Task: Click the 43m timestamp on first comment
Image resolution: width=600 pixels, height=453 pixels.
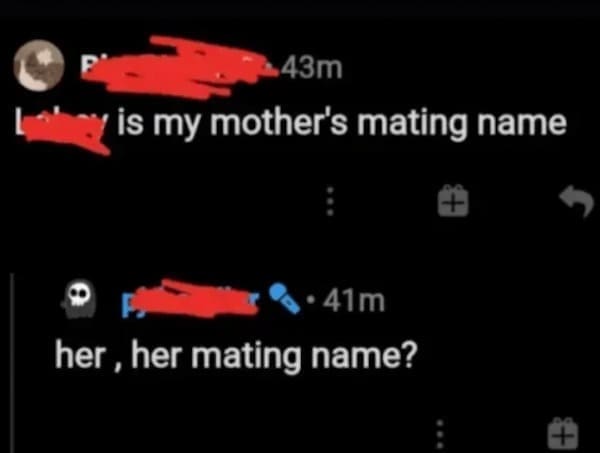Action: click(311, 68)
